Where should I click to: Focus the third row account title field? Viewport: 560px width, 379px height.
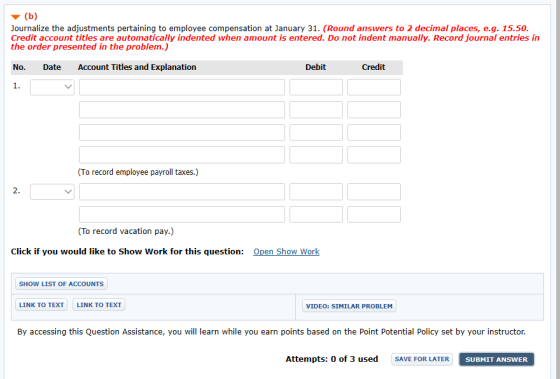tap(182, 133)
